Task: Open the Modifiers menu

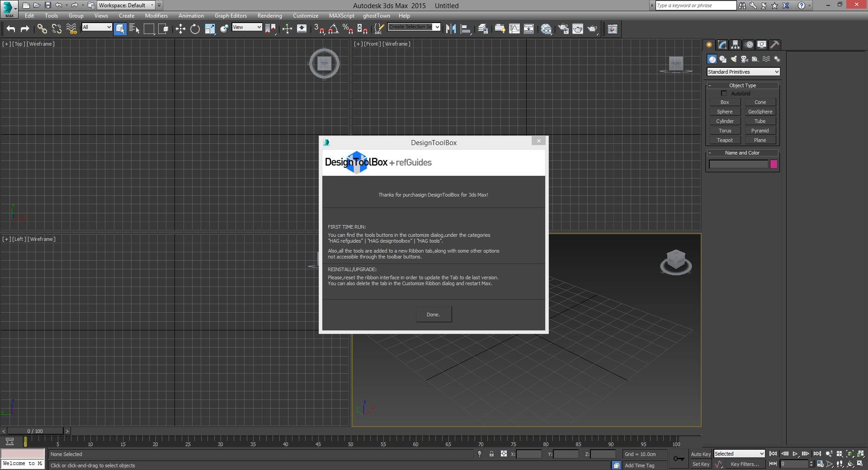Action: 156,15
